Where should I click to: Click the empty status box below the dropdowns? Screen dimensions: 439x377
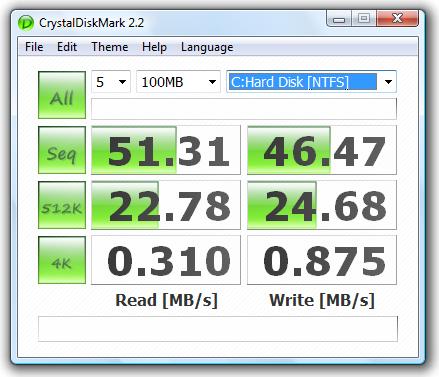coord(244,109)
